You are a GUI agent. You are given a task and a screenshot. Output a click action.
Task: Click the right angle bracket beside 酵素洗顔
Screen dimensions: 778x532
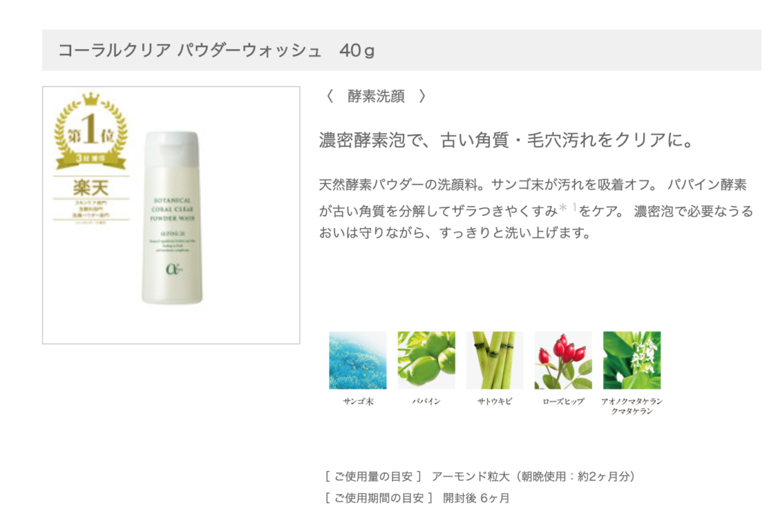[422, 96]
